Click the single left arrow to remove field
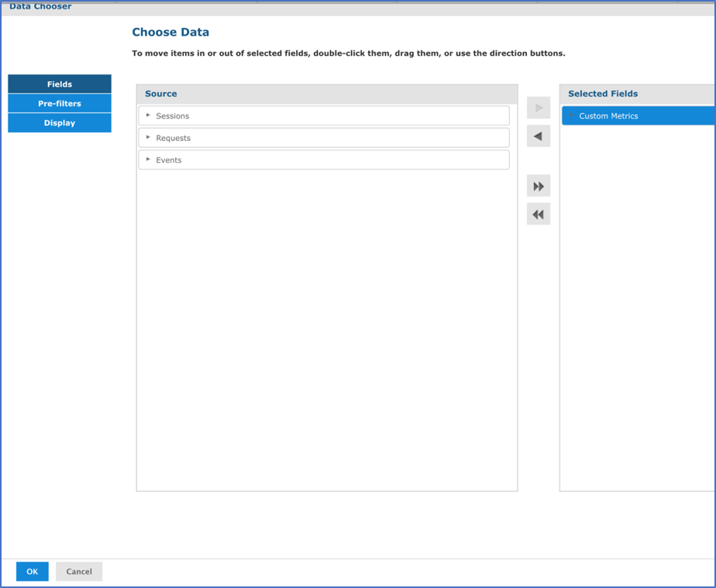The height and width of the screenshot is (588, 716). click(539, 136)
